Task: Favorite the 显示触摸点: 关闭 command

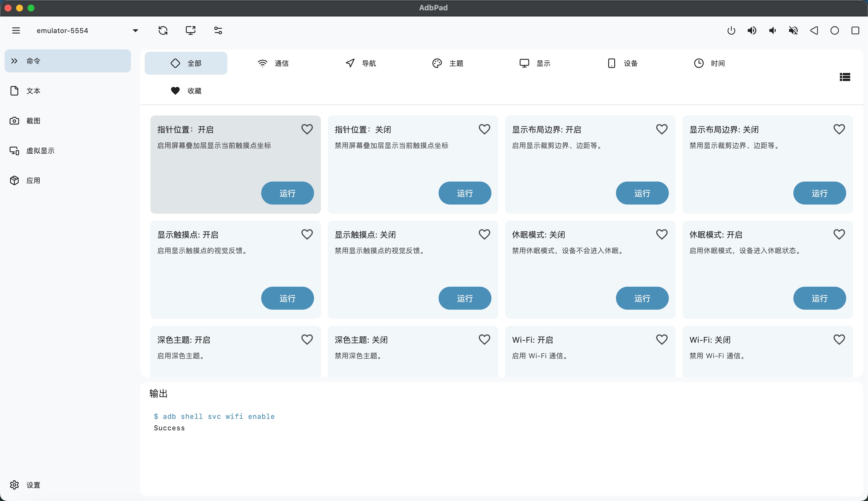Action: coord(484,234)
